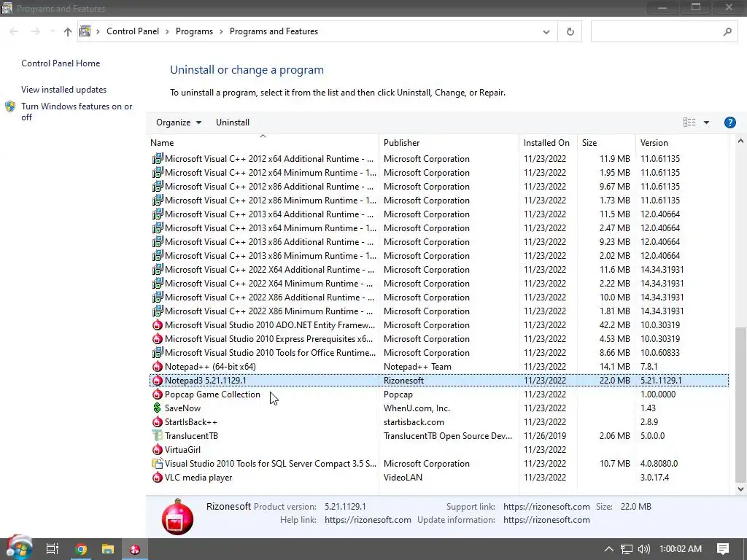This screenshot has height=560, width=747.
Task: Select the TranslucentTB entry name
Action: [191, 436]
